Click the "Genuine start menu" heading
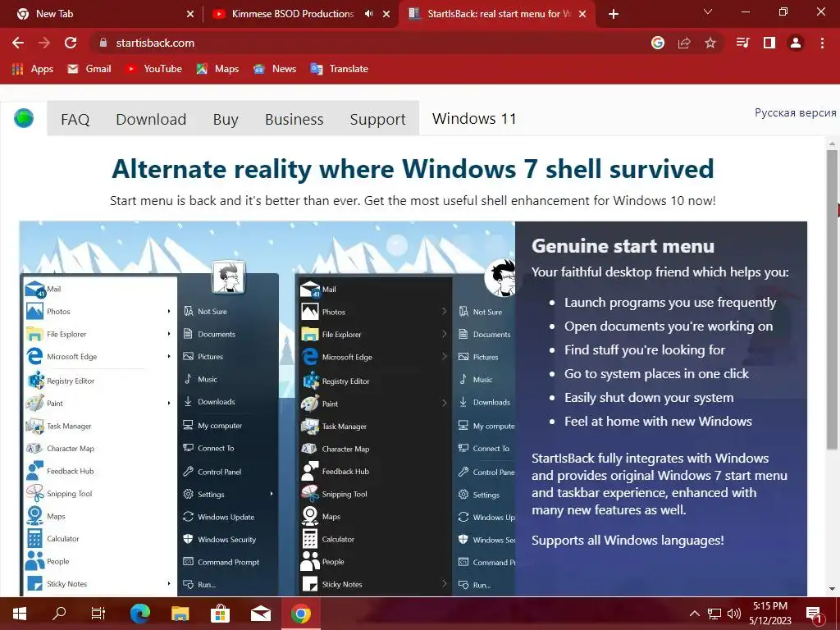The image size is (840, 630). pyautogui.click(x=623, y=246)
